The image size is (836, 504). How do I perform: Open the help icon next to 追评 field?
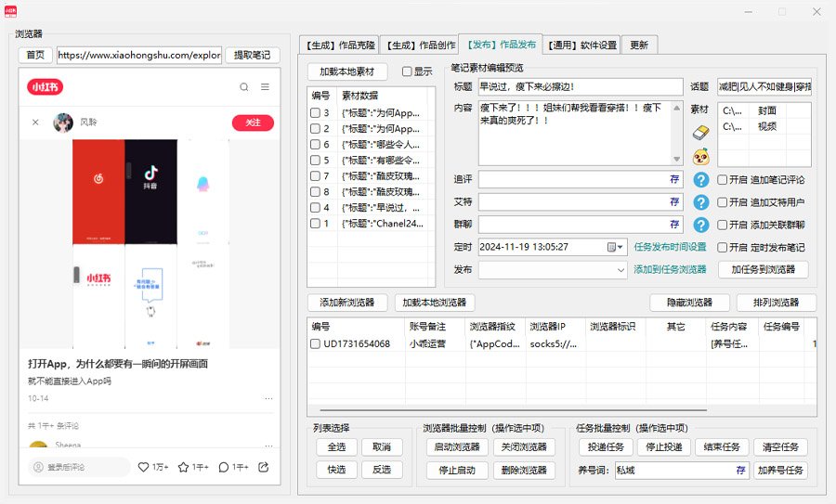point(701,179)
